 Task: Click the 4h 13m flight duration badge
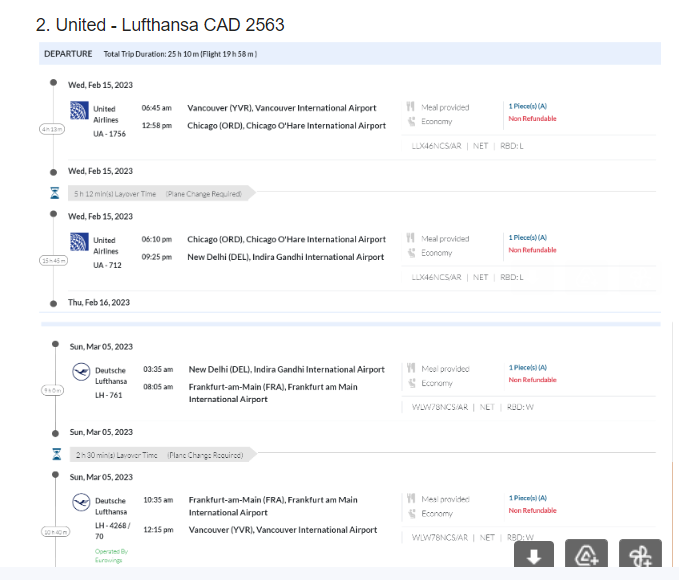coord(52,129)
